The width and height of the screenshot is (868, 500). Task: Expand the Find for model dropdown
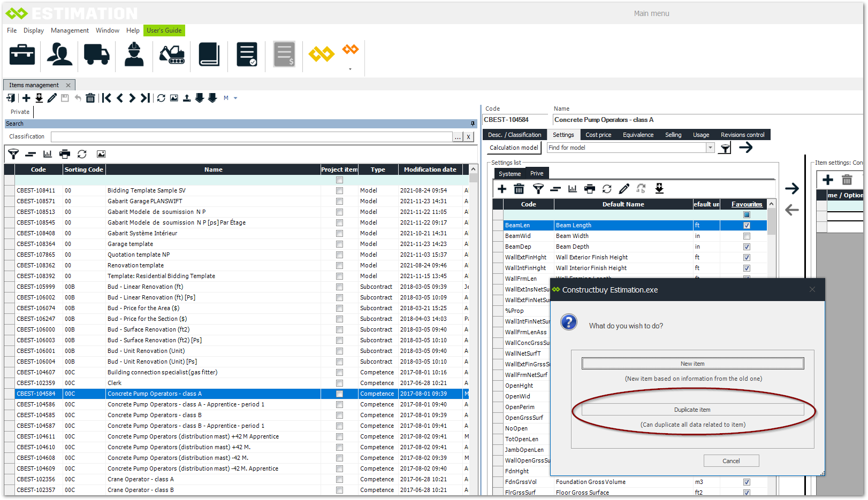point(710,148)
